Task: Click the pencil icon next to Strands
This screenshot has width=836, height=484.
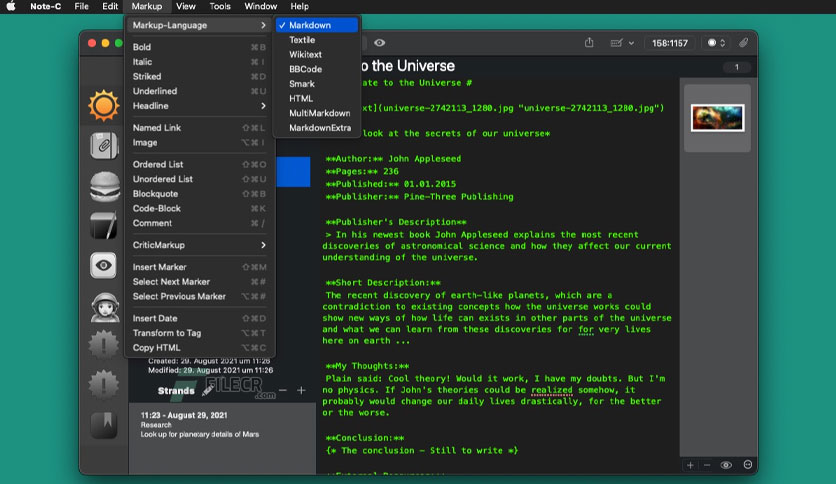Action: 208,391
